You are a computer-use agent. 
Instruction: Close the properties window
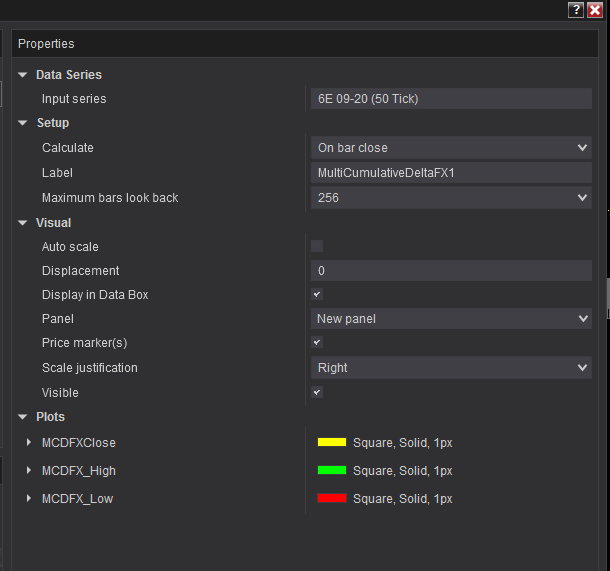595,10
